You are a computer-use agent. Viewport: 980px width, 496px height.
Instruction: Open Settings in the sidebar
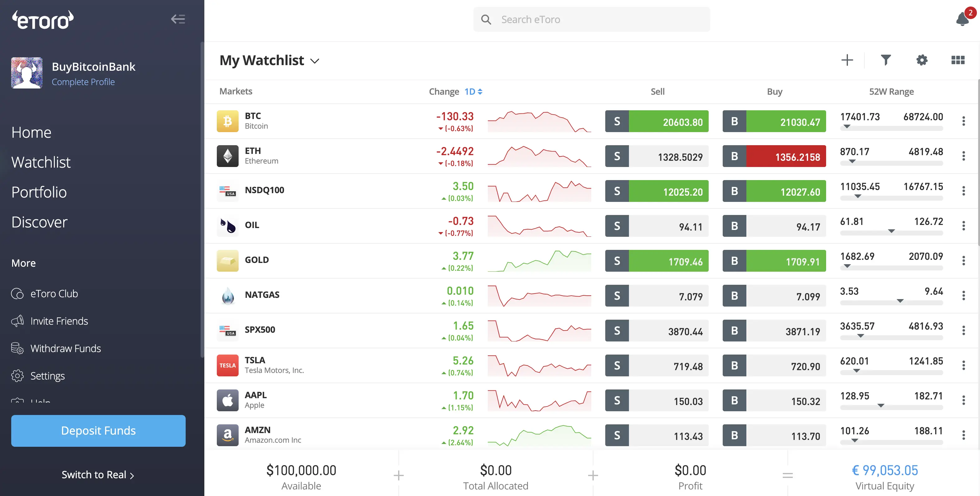(x=38, y=376)
